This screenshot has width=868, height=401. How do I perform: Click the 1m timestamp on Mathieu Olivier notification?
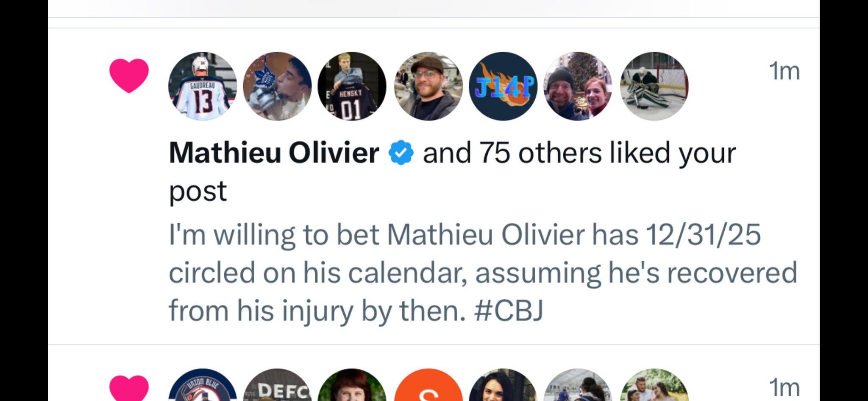[x=784, y=71]
